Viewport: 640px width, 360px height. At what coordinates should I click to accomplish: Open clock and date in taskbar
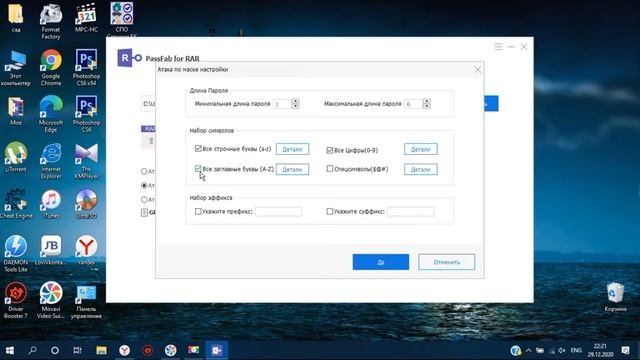(x=600, y=350)
